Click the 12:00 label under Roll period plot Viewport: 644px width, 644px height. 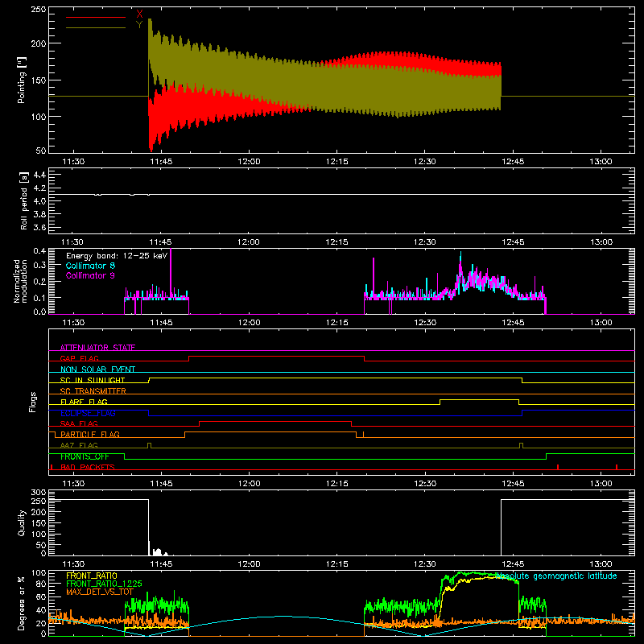tap(249, 242)
